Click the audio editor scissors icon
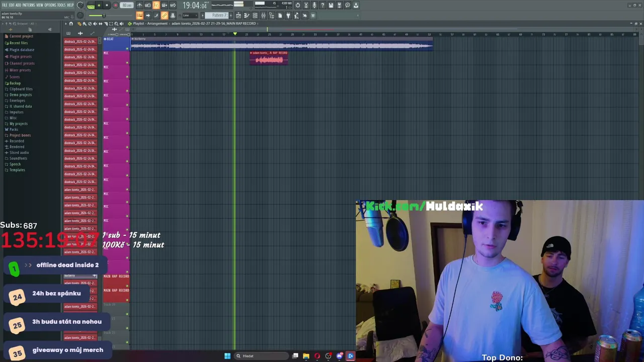Screen dimensions: 644x362 tap(306, 5)
